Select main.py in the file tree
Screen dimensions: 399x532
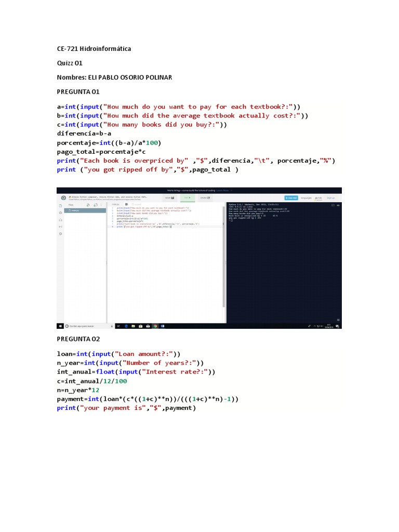coord(85,210)
